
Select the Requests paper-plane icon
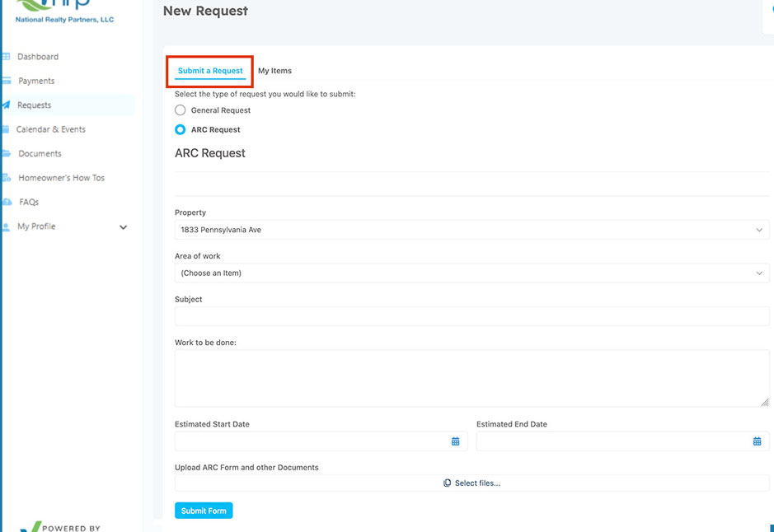tap(6, 105)
